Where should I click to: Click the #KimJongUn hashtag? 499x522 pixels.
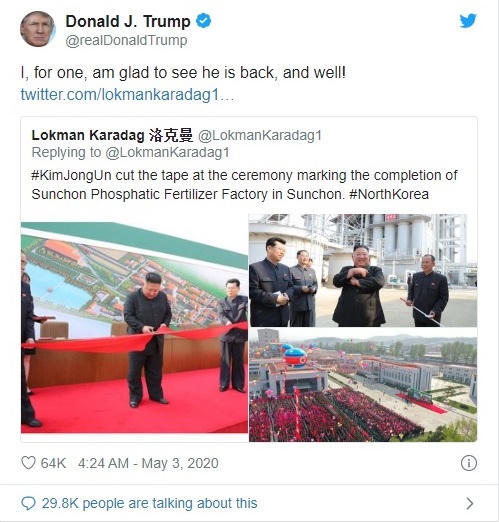coord(71,175)
